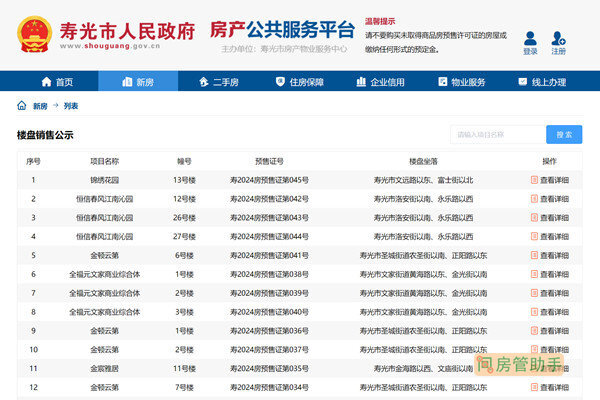View details for row 12 金顿云第 7号楼
Viewport: 600px width, 400px height.
coord(550,387)
